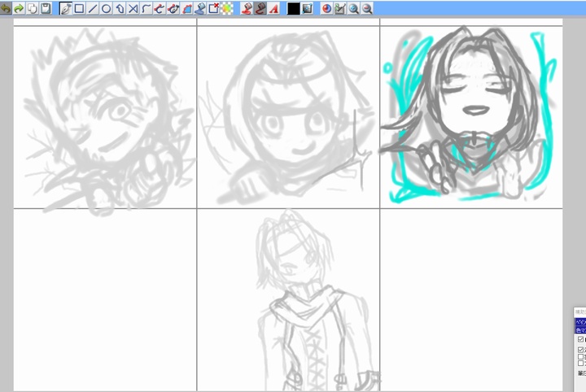Select the Curve line tool

point(146,8)
